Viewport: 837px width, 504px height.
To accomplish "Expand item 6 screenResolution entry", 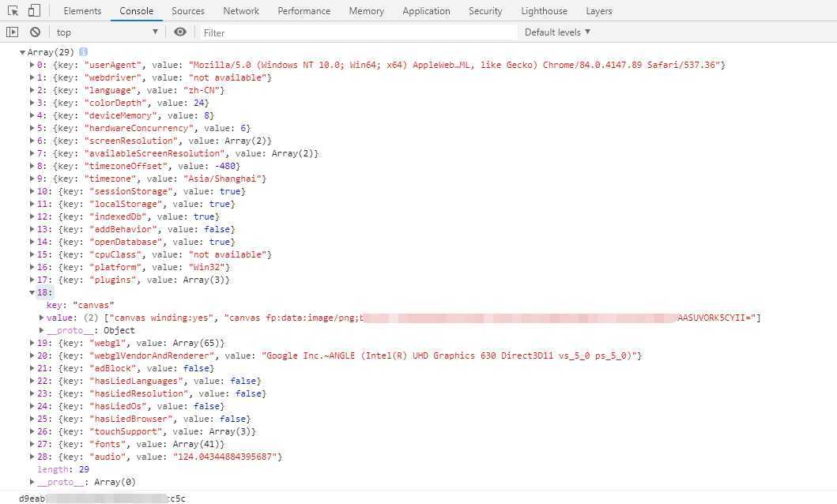I will click(x=32, y=141).
